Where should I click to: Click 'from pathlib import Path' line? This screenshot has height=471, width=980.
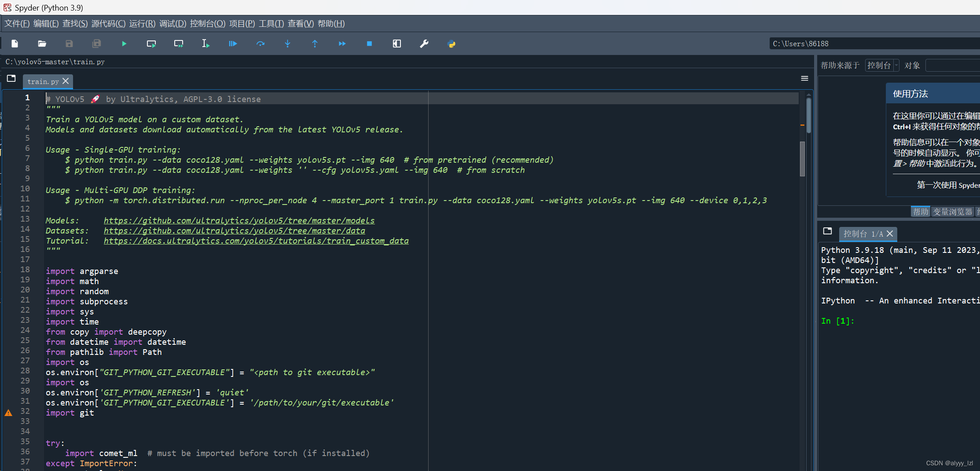(x=104, y=352)
